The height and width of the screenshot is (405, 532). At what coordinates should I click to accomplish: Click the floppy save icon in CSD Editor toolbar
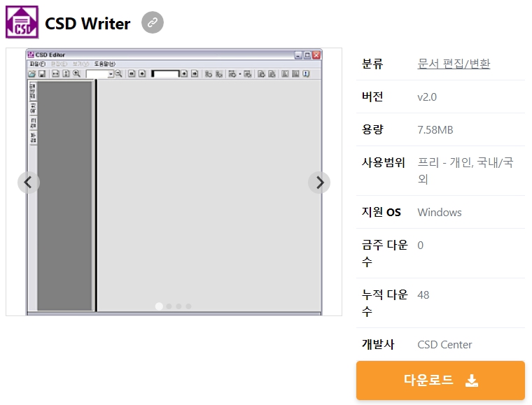(42, 74)
